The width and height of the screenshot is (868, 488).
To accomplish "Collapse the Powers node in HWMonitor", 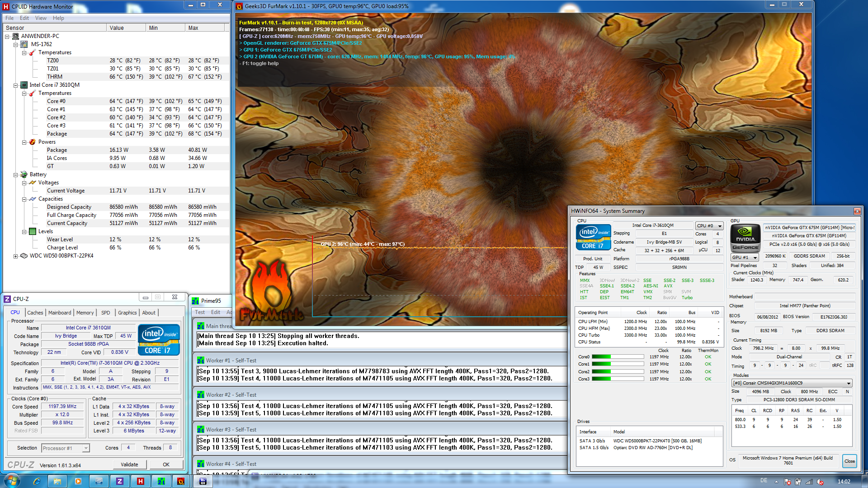I will coord(24,142).
